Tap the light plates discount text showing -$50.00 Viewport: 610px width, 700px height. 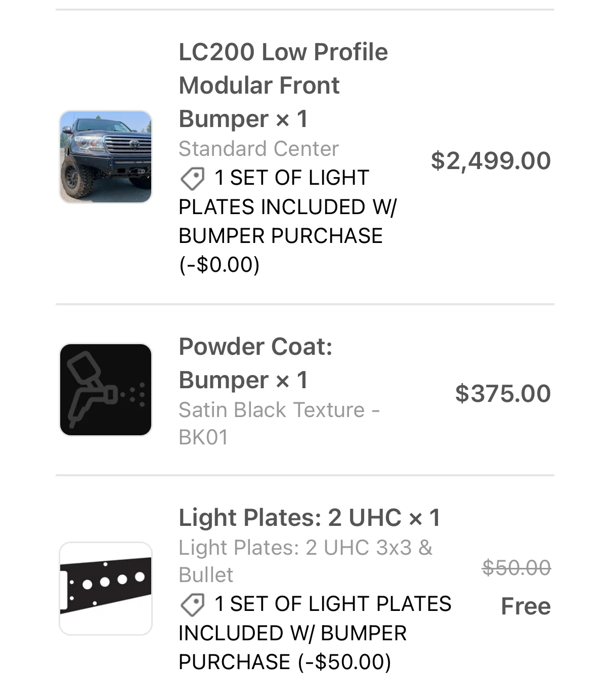(x=315, y=633)
